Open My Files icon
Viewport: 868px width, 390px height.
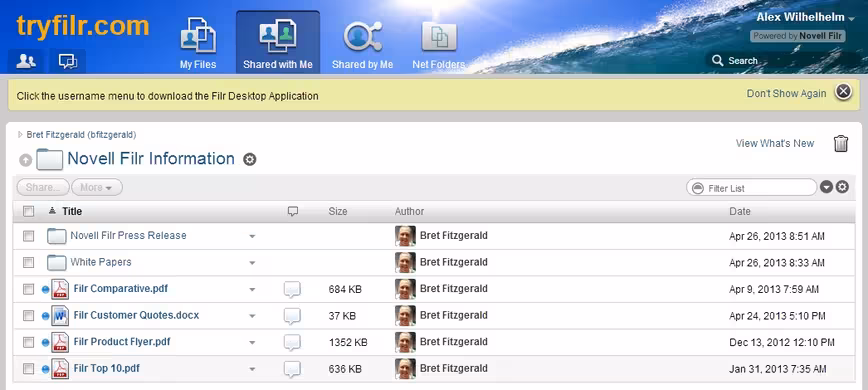(198, 43)
